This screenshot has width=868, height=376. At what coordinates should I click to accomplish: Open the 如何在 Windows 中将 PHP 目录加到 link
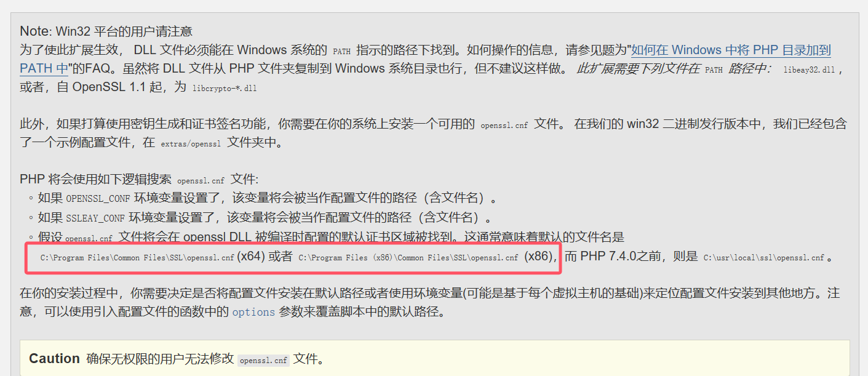pos(731,50)
